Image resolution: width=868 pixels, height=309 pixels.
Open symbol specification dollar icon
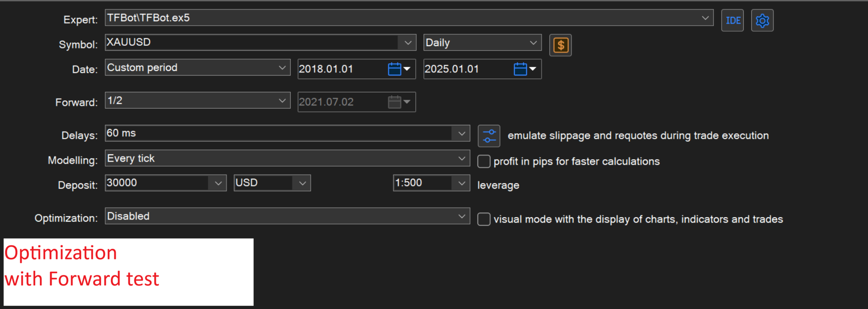pos(561,45)
